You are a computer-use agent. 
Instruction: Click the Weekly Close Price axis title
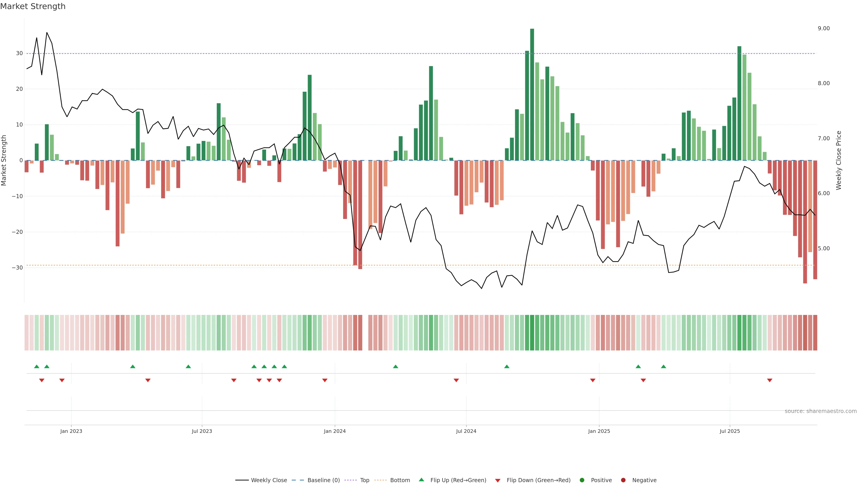click(x=839, y=160)
